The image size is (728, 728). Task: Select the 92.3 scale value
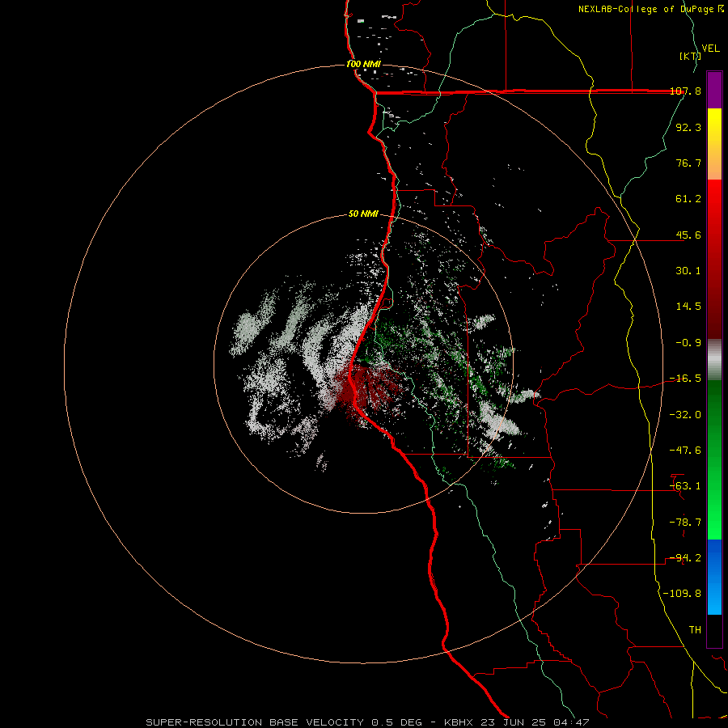688,127
